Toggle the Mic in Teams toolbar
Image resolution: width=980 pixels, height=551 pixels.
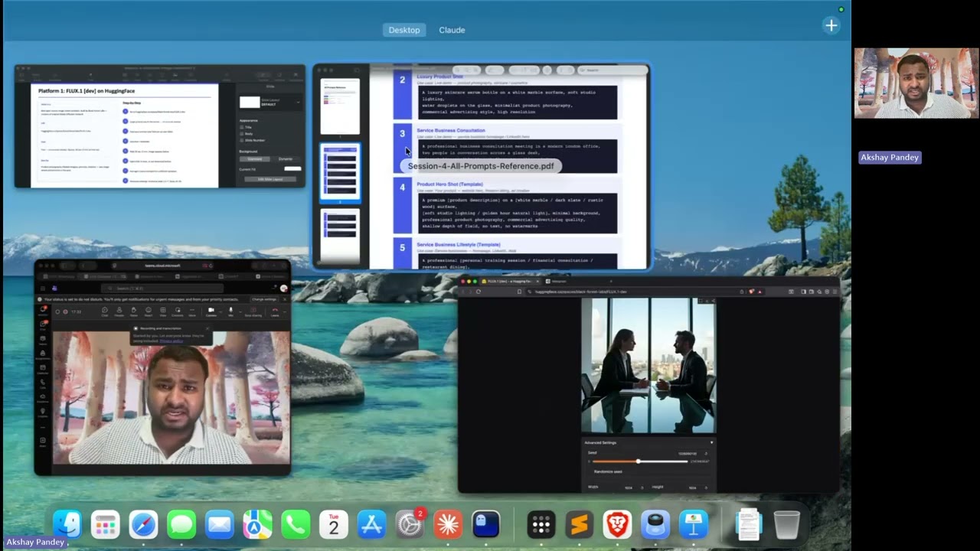pyautogui.click(x=230, y=312)
